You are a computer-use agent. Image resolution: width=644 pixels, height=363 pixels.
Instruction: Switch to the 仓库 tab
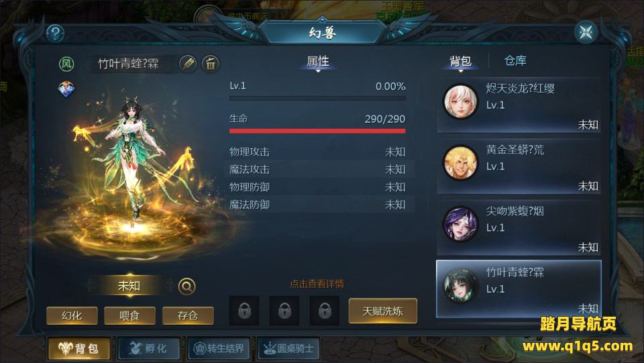(515, 61)
